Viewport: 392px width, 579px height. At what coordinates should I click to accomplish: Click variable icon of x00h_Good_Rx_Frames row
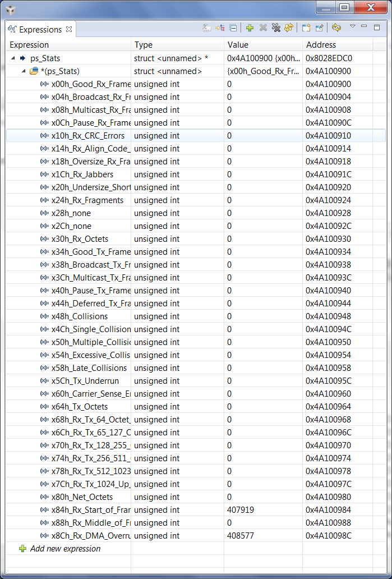[x=44, y=84]
